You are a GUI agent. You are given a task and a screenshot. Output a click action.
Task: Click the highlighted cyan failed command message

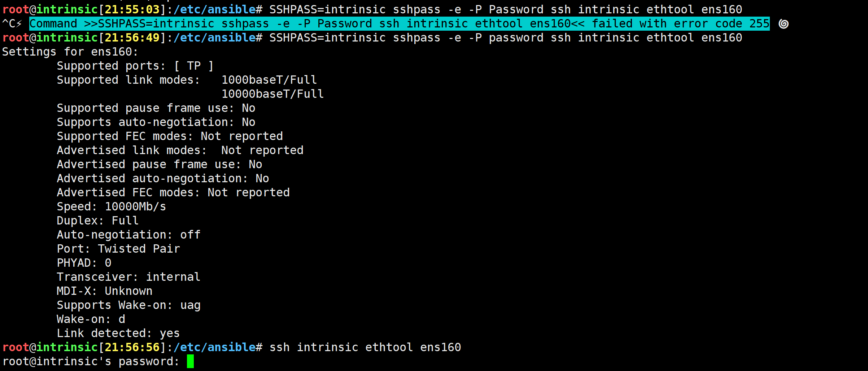click(399, 24)
